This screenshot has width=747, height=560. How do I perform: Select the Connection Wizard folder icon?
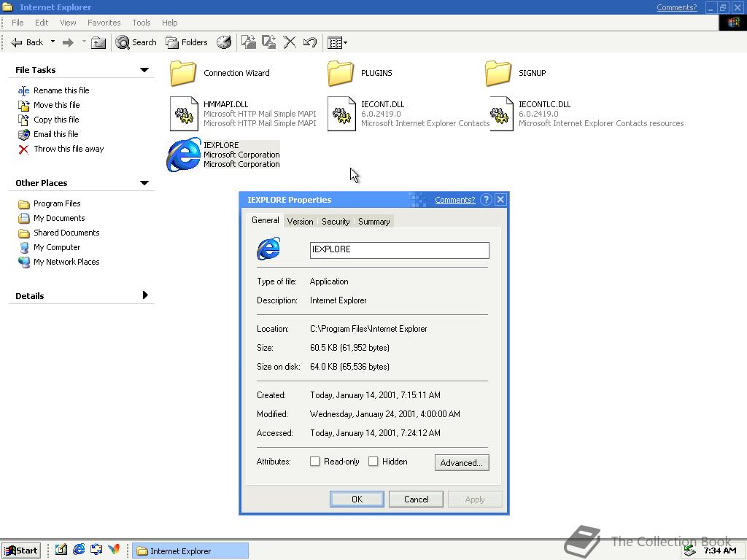183,73
